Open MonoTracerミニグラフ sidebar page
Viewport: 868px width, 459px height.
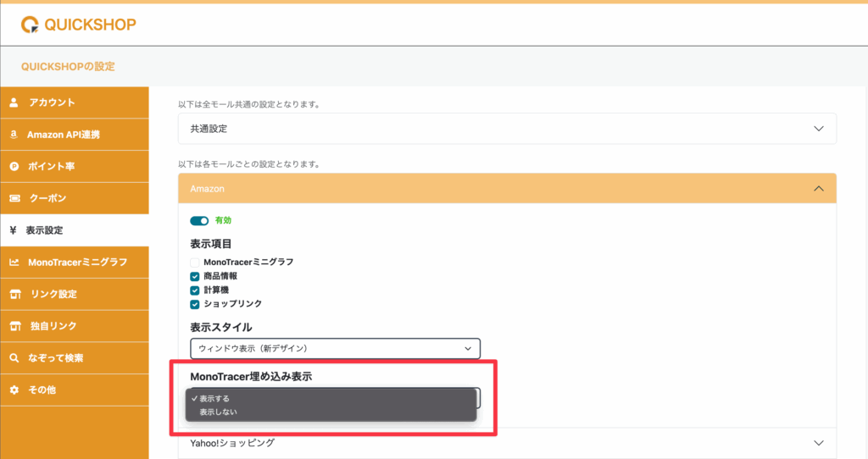[75, 263]
